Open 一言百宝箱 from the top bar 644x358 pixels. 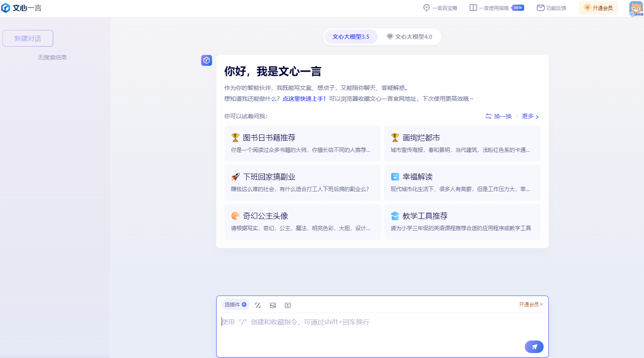pos(440,8)
